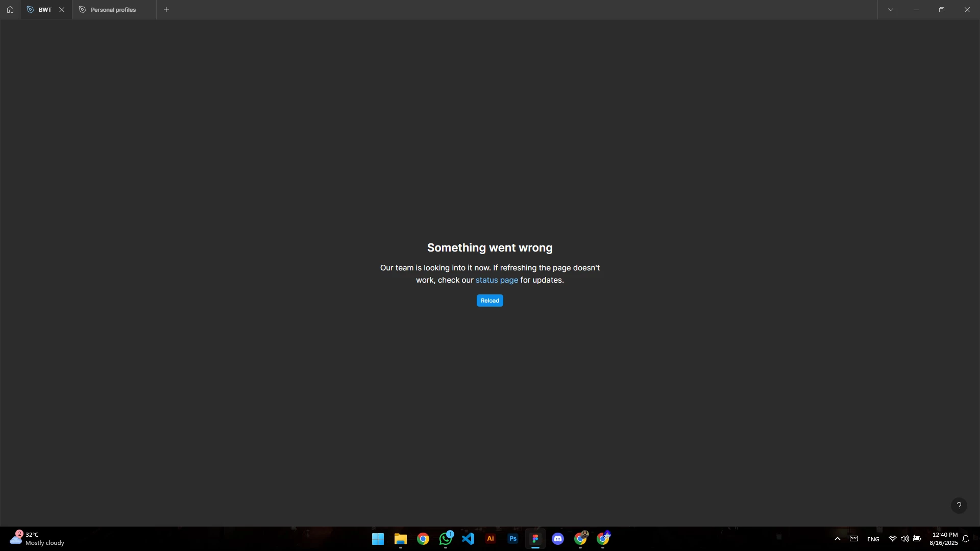Viewport: 980px width, 551px height.
Task: Expand the tab list chevron
Action: coord(891,10)
